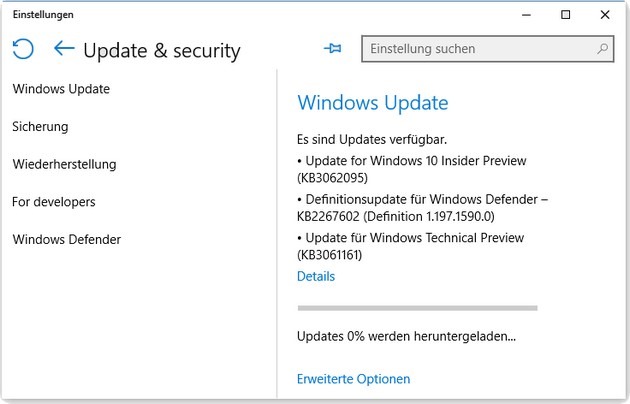Screen dimensions: 630x404
Task: Select the Insider Preview KB3062095 update entry
Action: [412, 169]
